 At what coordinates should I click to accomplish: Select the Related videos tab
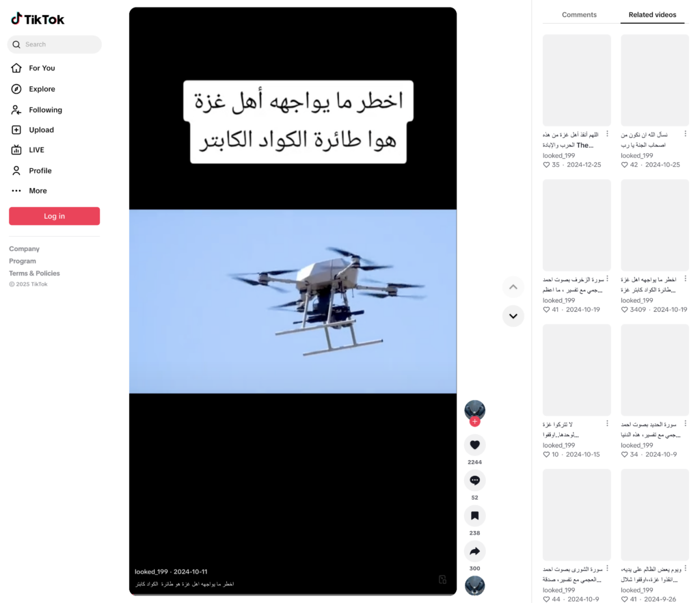652,15
